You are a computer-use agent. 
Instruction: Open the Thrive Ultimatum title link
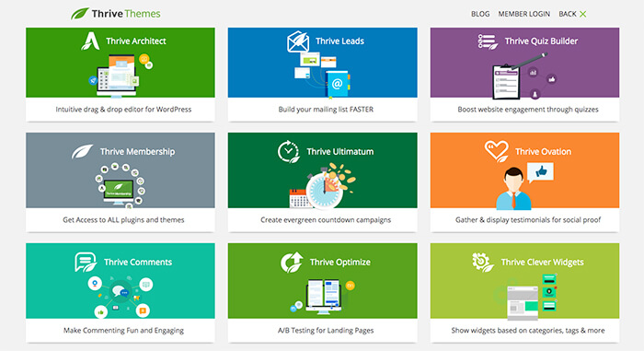340,151
